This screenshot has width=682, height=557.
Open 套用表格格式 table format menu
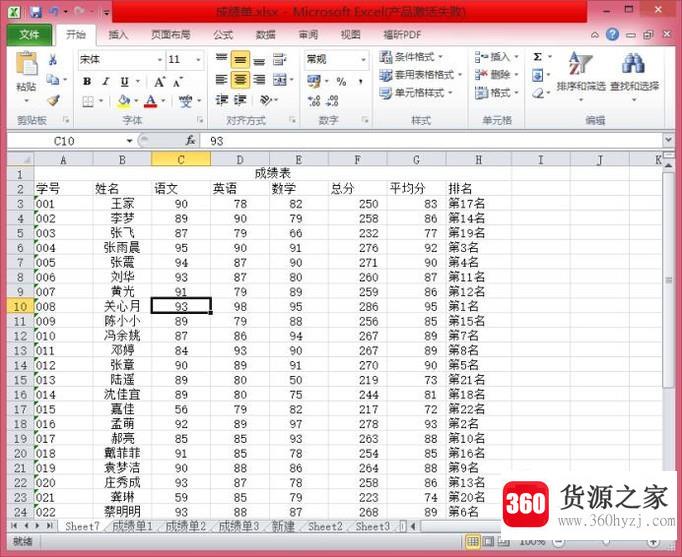pos(420,75)
